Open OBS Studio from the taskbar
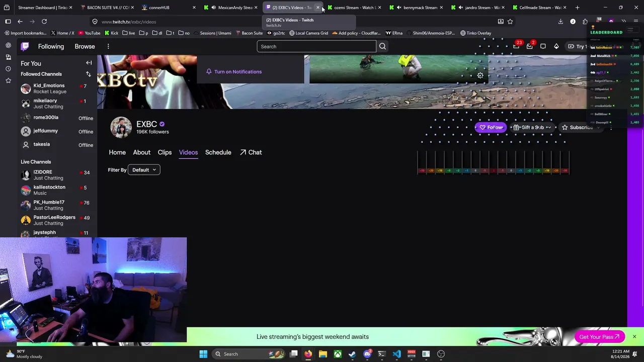Image resolution: width=644 pixels, height=362 pixels. pos(441,354)
